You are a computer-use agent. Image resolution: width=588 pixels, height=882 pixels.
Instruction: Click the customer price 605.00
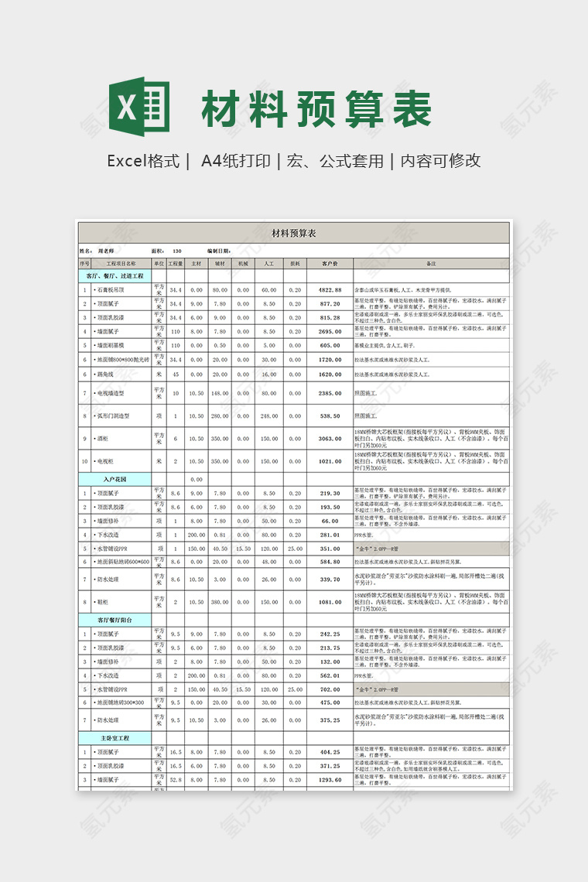point(330,345)
